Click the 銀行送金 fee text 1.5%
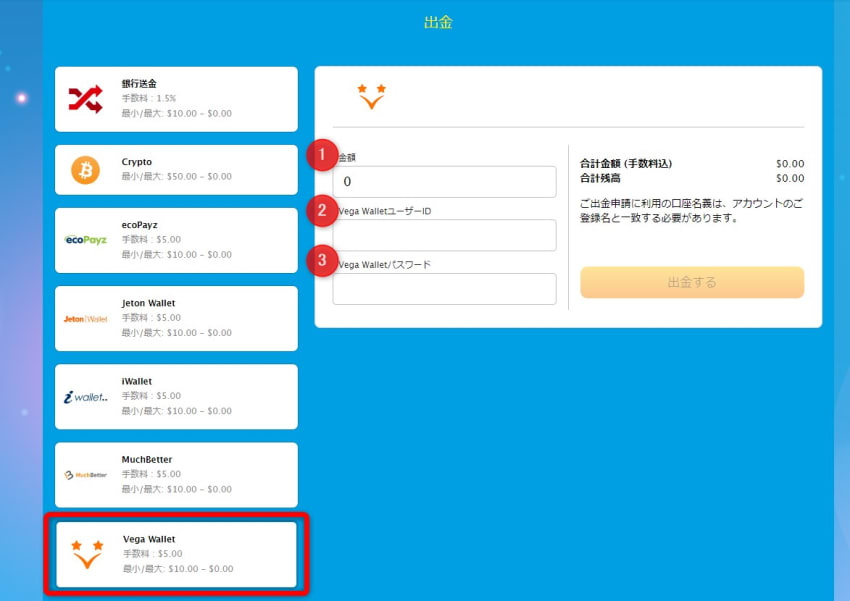The height and width of the screenshot is (601, 850). pyautogui.click(x=149, y=98)
